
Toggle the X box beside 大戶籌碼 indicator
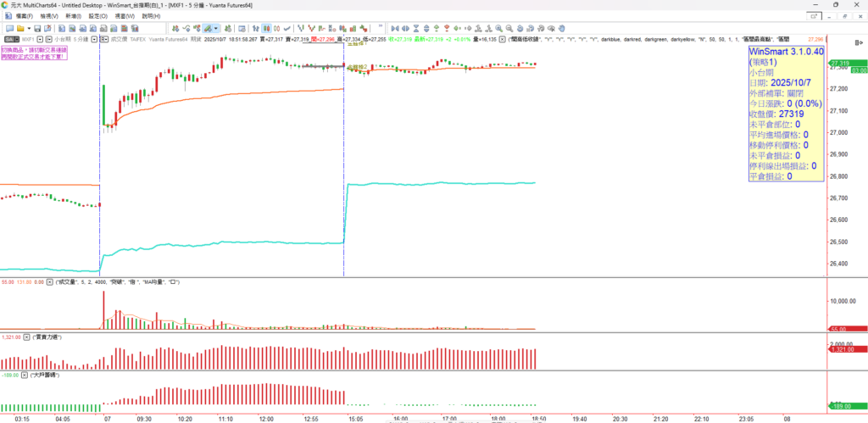pyautogui.click(x=25, y=374)
